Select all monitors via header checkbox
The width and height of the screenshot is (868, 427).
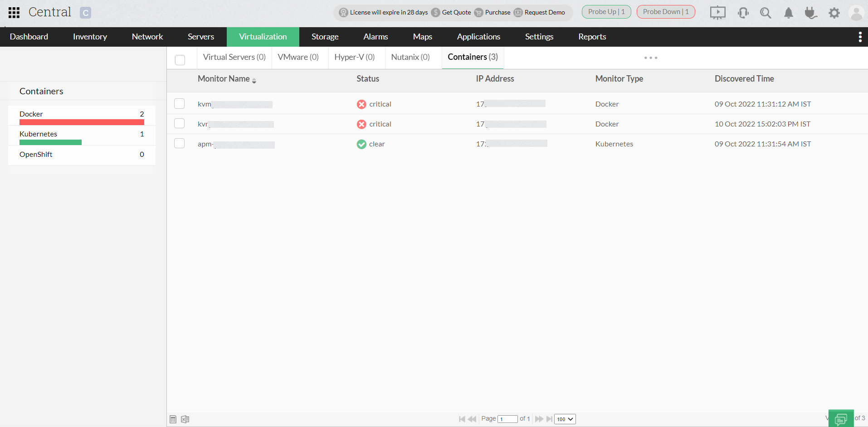click(x=180, y=60)
